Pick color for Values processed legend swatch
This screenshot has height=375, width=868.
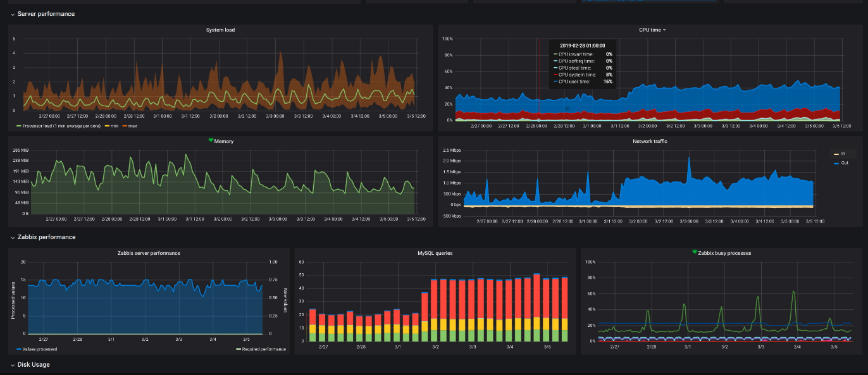[x=18, y=349]
